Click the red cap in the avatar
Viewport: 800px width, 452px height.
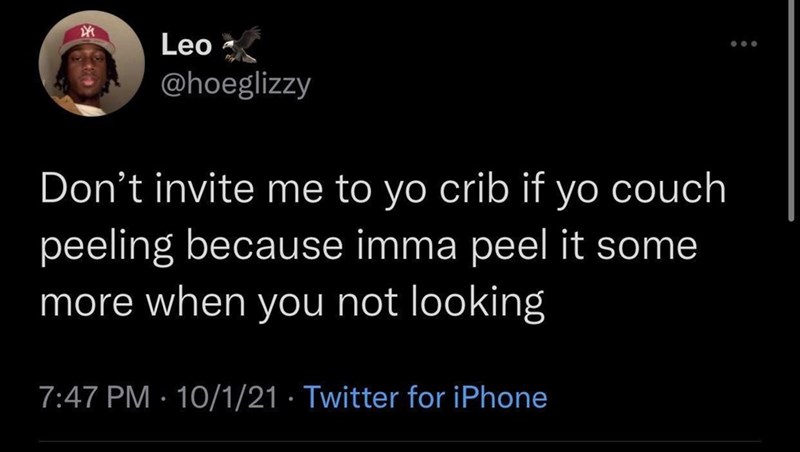coord(85,39)
